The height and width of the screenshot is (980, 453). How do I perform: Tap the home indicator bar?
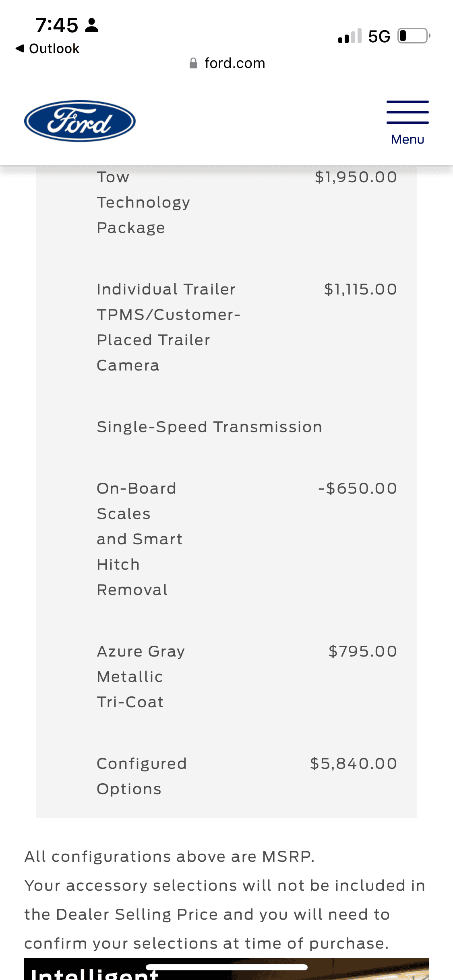click(226, 967)
